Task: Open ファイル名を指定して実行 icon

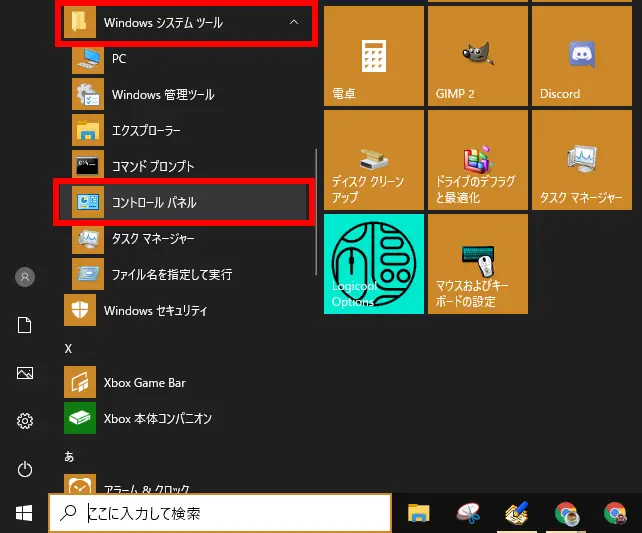Action: [x=88, y=274]
